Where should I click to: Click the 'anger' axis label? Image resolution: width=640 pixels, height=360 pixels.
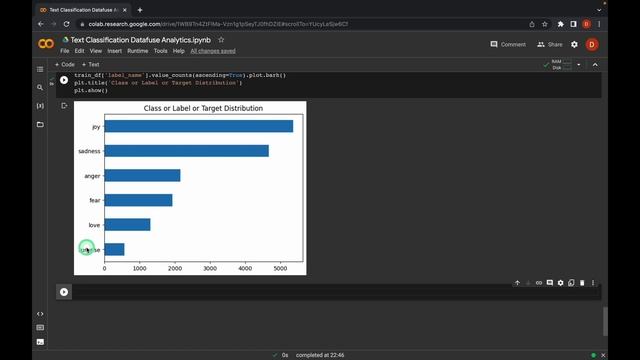click(x=92, y=176)
